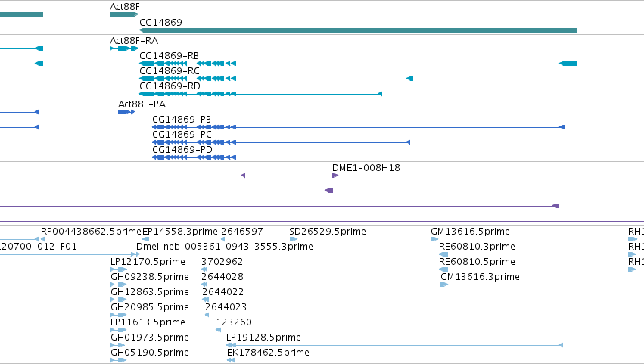This screenshot has width=644, height=364.
Task: Select the Act88F gene label
Action: [124, 7]
